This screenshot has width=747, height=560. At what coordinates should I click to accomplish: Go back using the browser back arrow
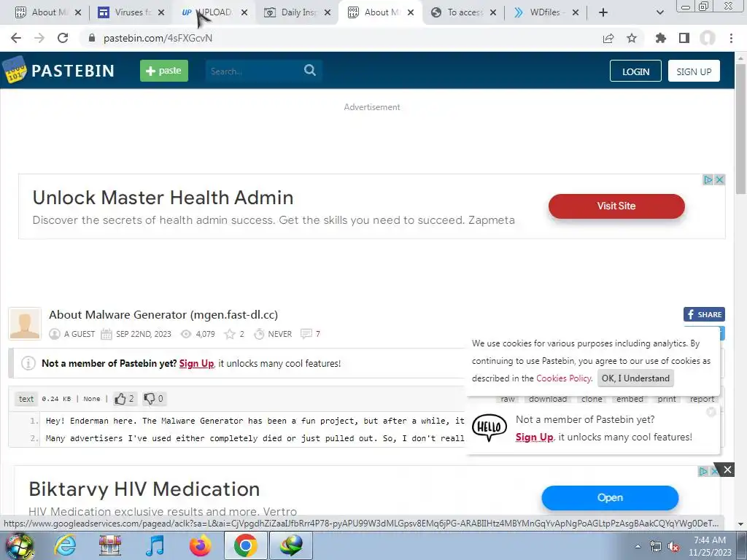pos(16,38)
